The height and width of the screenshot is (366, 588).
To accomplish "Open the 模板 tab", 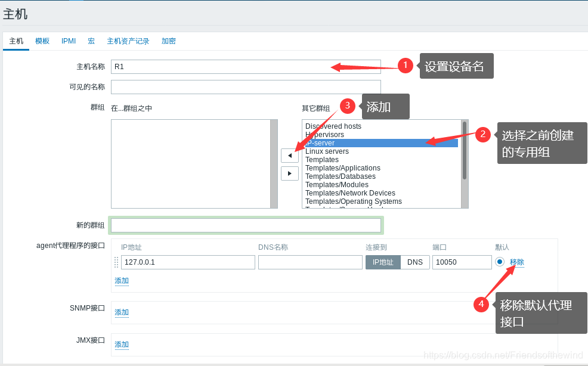I will click(42, 41).
